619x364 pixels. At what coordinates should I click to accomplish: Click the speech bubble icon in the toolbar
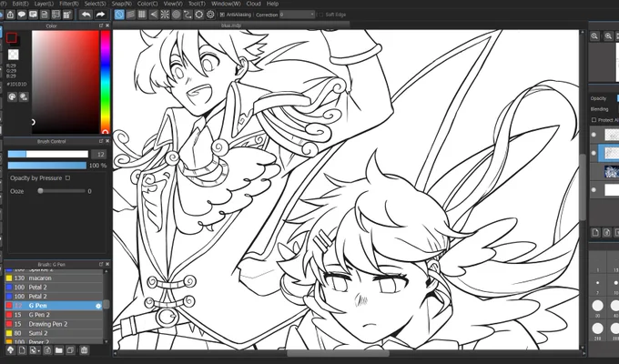tap(22, 15)
